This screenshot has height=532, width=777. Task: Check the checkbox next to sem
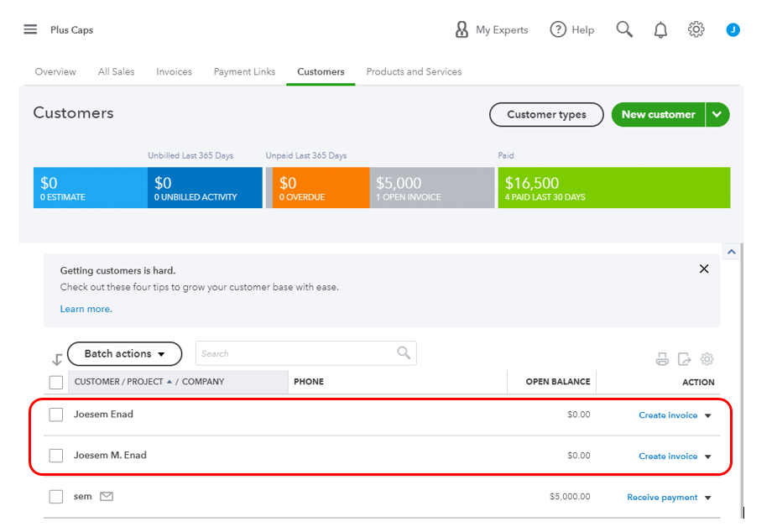pyautogui.click(x=55, y=496)
